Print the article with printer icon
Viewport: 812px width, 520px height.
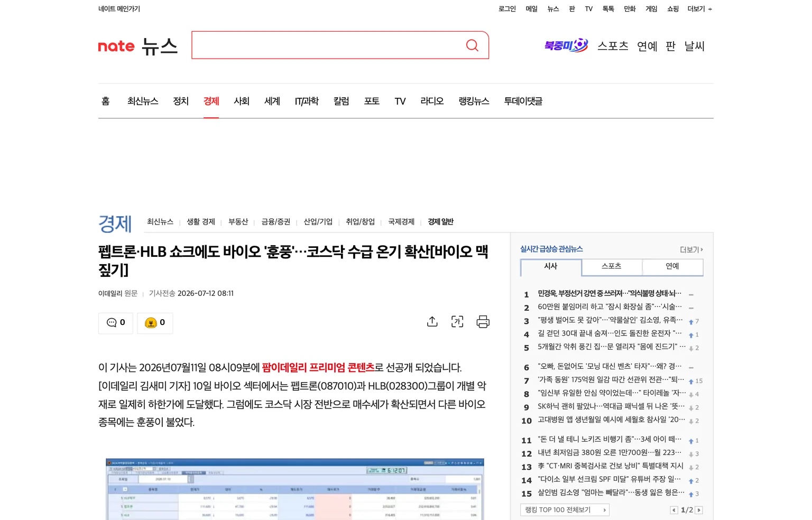point(483,321)
